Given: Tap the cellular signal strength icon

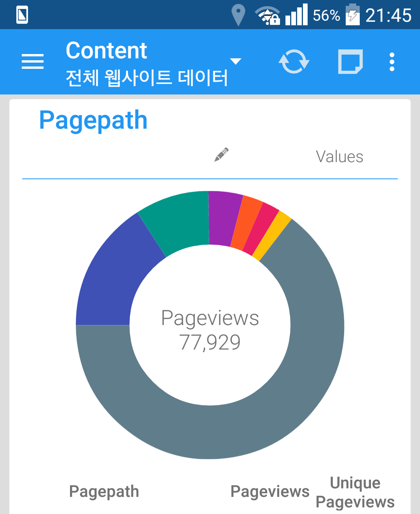Looking at the screenshot, I should coord(296,15).
